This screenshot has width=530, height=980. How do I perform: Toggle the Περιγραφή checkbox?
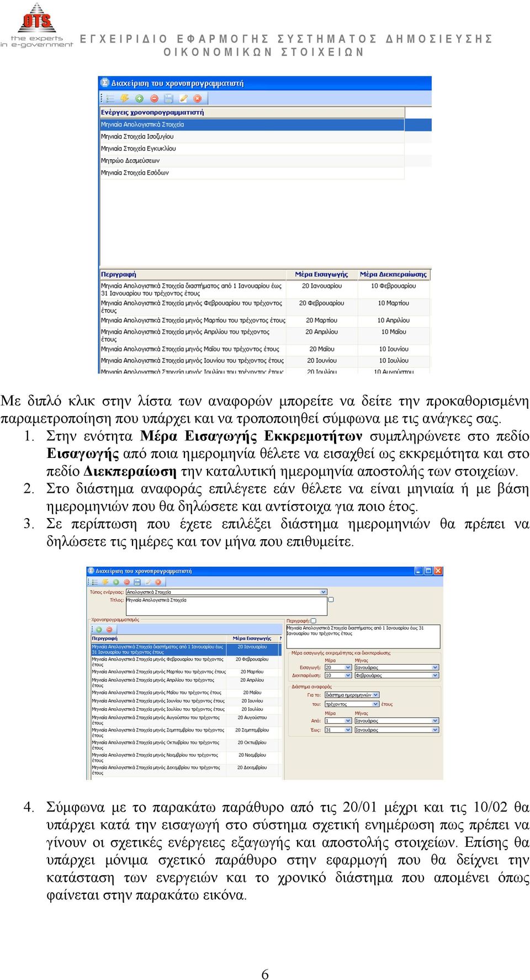coord(313,620)
